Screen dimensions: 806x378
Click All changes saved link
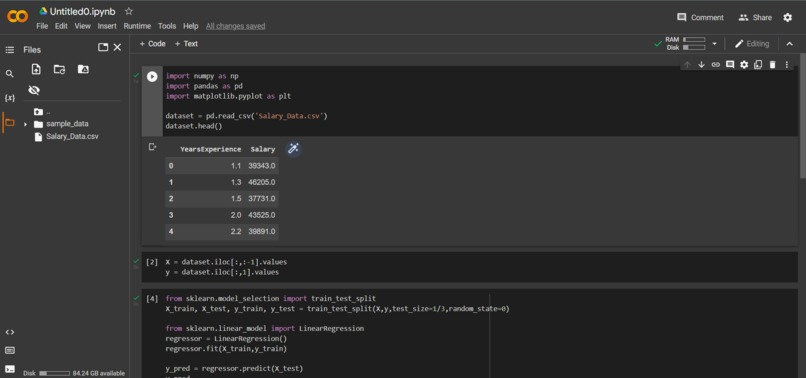pyautogui.click(x=235, y=26)
